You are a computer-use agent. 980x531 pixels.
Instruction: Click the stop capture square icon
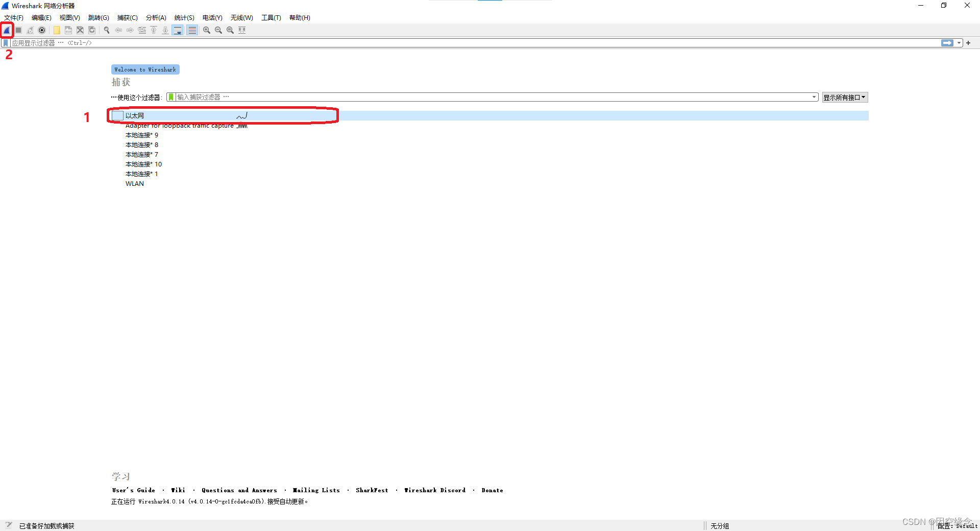pos(18,30)
